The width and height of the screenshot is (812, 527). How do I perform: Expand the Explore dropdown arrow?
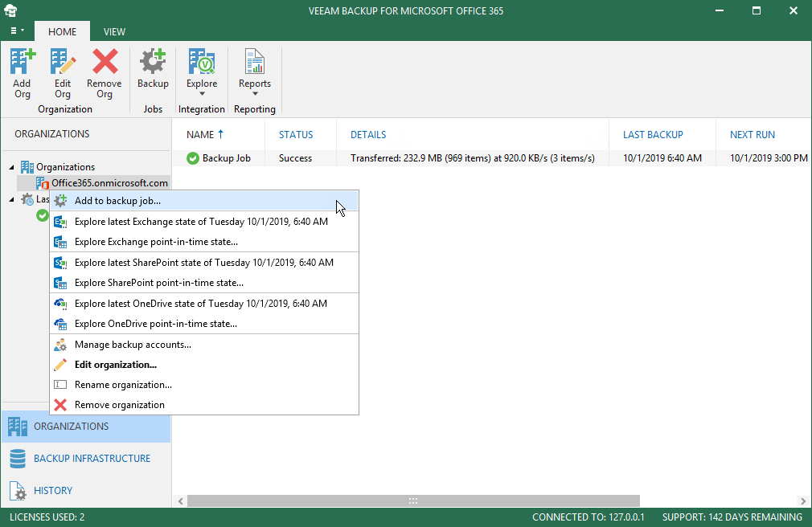(202, 94)
